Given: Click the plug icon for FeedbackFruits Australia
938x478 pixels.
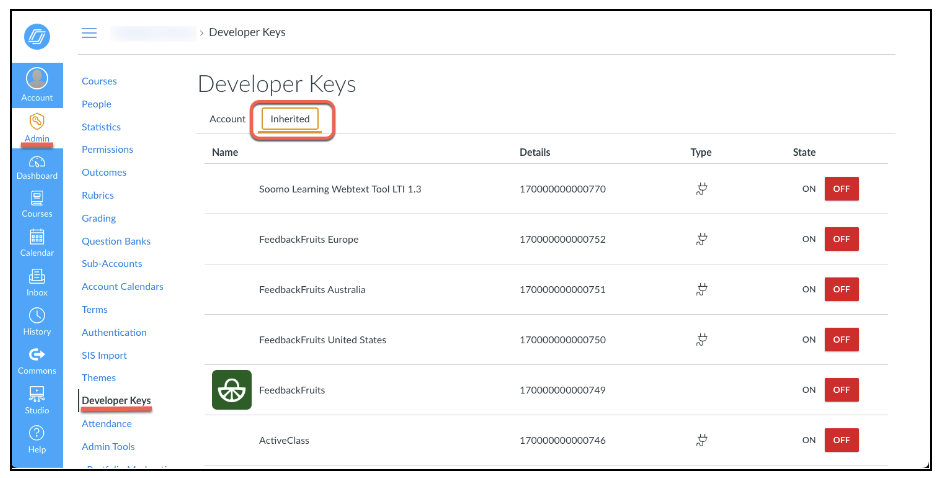Looking at the screenshot, I should 701,290.
